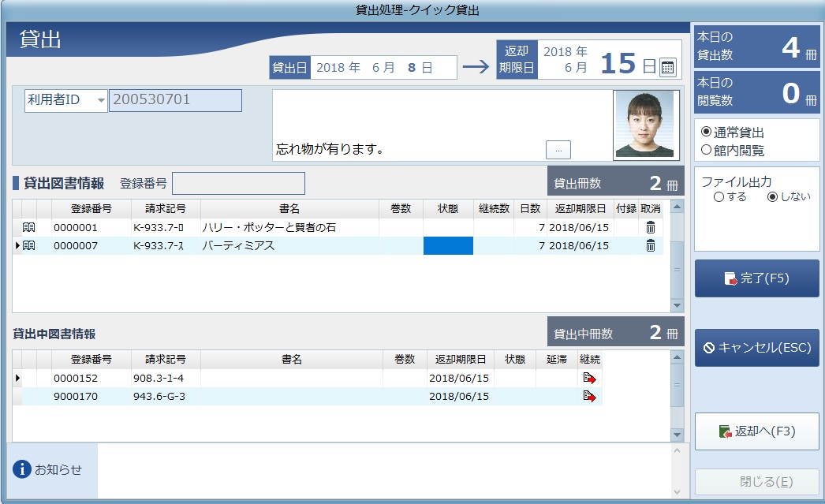This screenshot has height=504, width=825.
Task: Delete loan 0000007 with its trash icon
Action: point(651,245)
